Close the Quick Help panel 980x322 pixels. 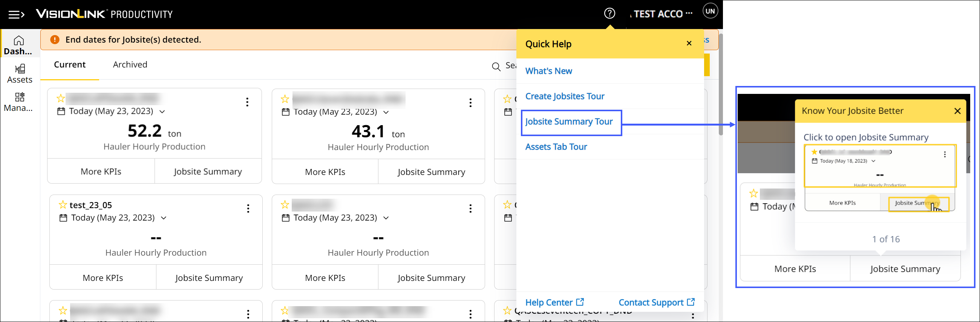click(x=689, y=43)
